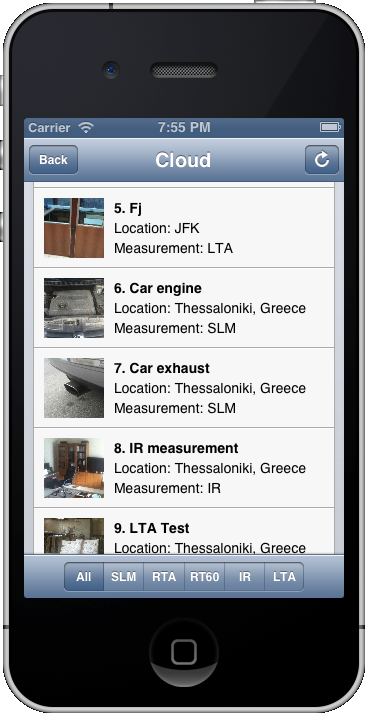Select the 6. Car engine entry
Image resolution: width=368 pixels, height=716 pixels.
[x=184, y=308]
